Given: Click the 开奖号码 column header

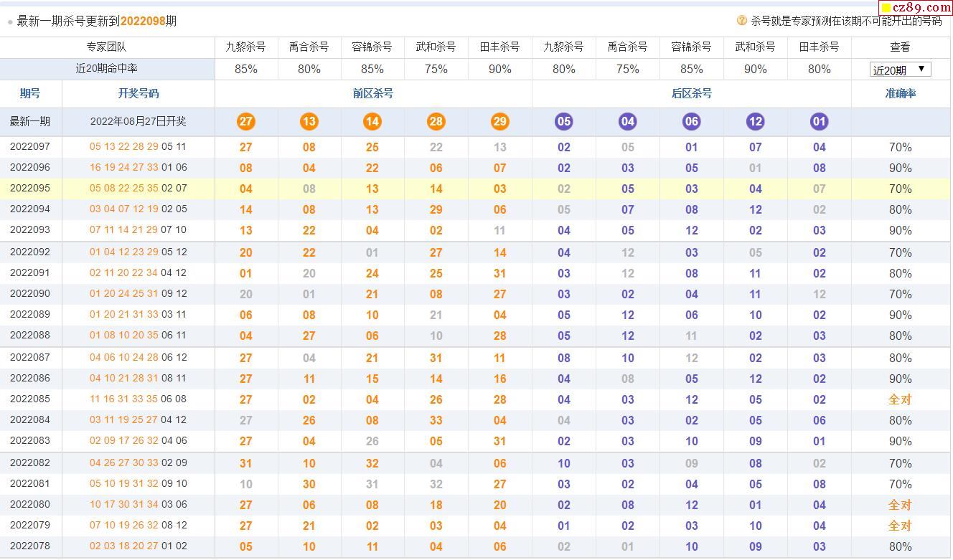Looking at the screenshot, I should (139, 94).
